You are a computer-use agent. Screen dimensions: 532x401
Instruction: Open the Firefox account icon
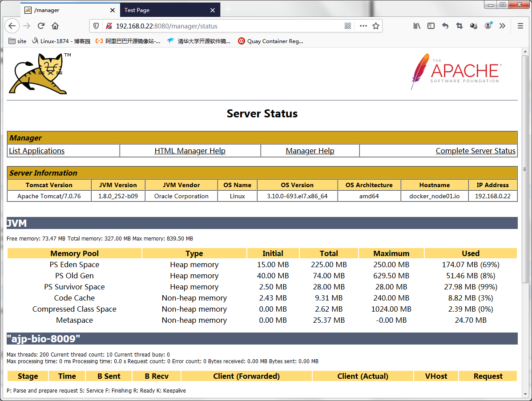click(488, 26)
